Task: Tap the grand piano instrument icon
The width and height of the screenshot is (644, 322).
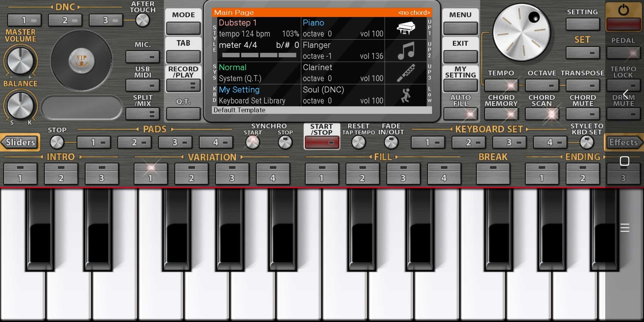Action: (406, 28)
